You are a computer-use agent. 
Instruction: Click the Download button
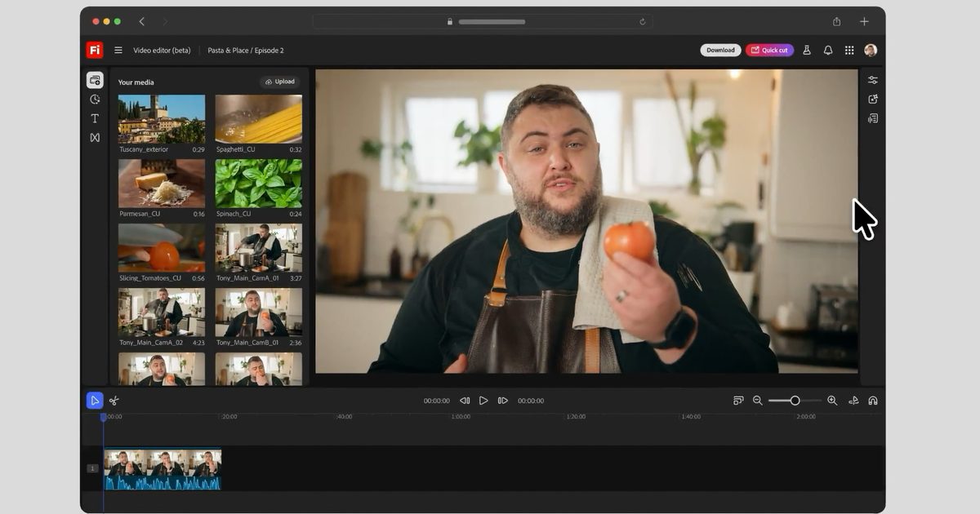pyautogui.click(x=720, y=50)
